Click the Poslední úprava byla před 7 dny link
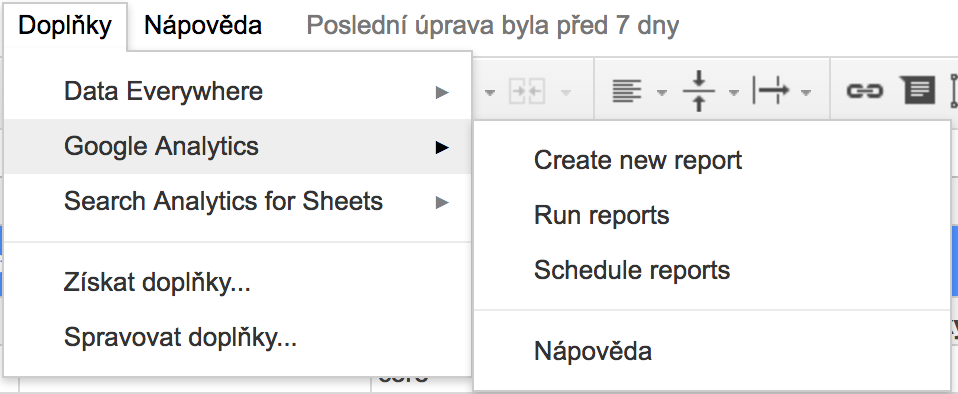The image size is (958, 394). click(x=492, y=26)
